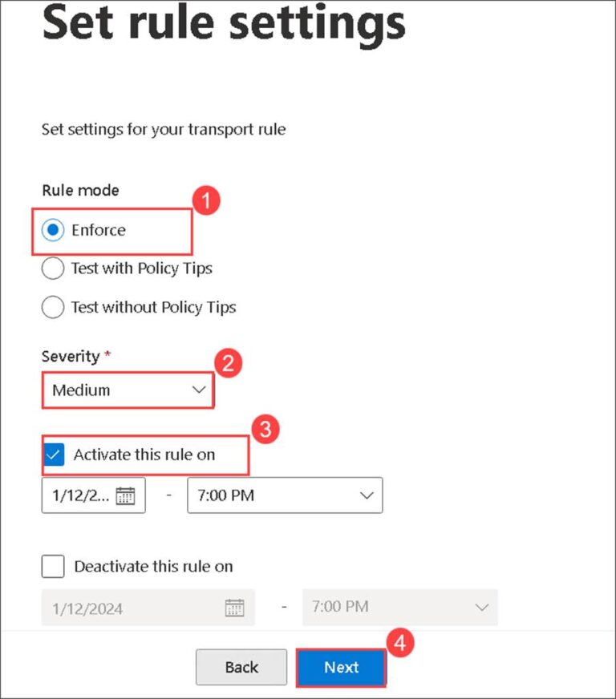This screenshot has height=699, width=616.
Task: Enable Deactivate this rule on
Action: click(x=52, y=566)
